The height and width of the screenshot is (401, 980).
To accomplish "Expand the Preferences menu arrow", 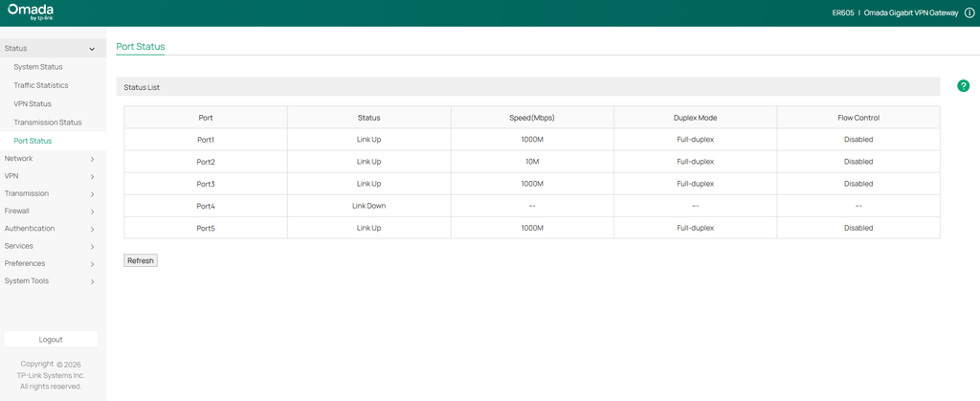I will (x=93, y=264).
